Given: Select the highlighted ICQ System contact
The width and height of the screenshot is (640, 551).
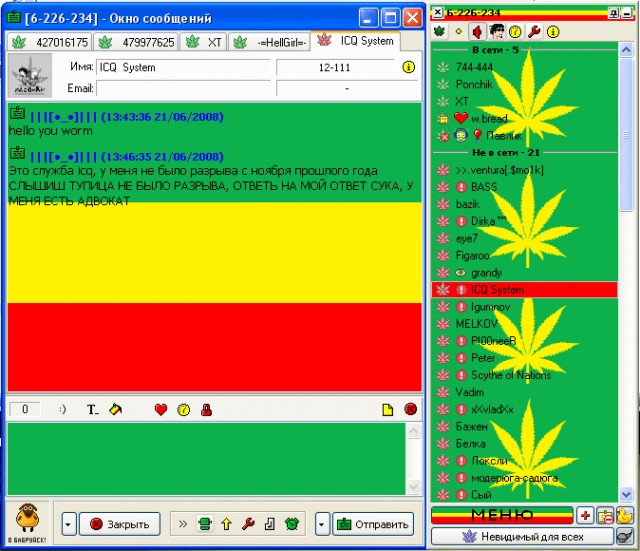Looking at the screenshot, I should click(524, 289).
